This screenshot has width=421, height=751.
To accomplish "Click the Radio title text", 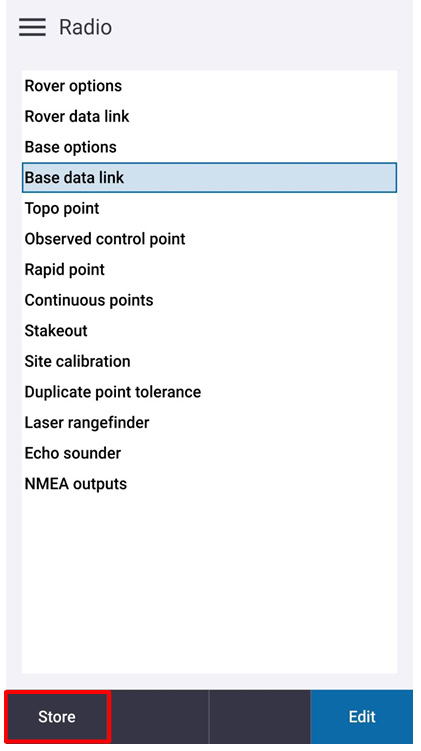I will (85, 27).
